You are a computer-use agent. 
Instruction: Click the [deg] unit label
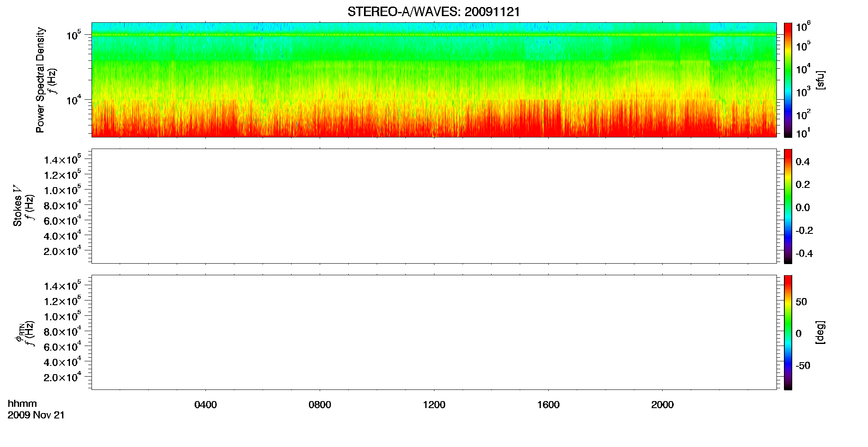[x=820, y=332]
